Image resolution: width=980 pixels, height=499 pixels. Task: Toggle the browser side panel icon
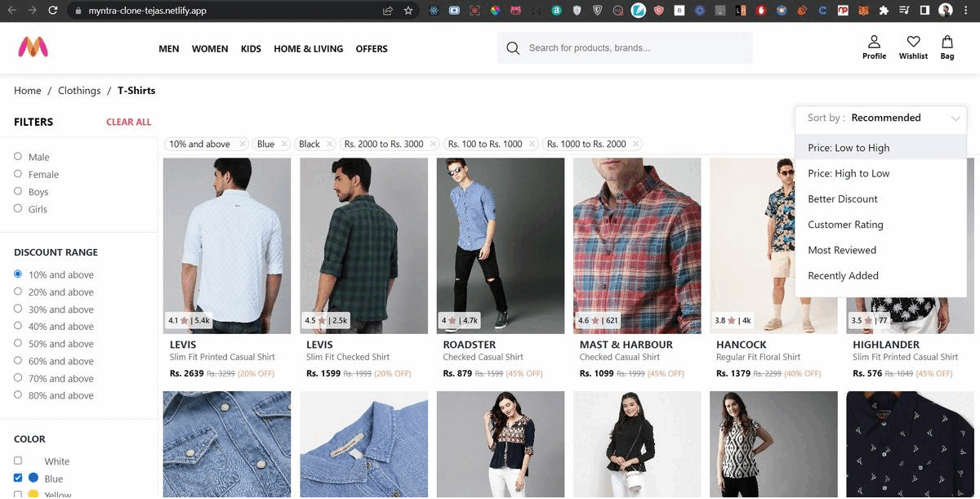924,11
